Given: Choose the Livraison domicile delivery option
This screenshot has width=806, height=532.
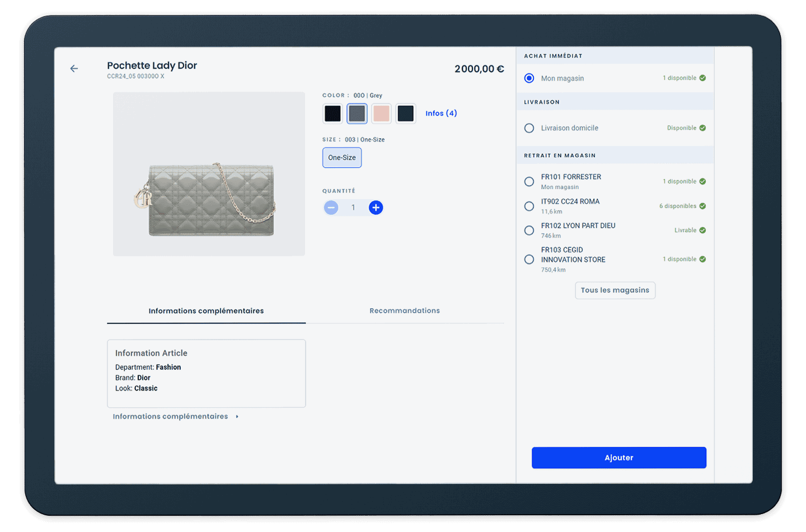Looking at the screenshot, I should (529, 128).
